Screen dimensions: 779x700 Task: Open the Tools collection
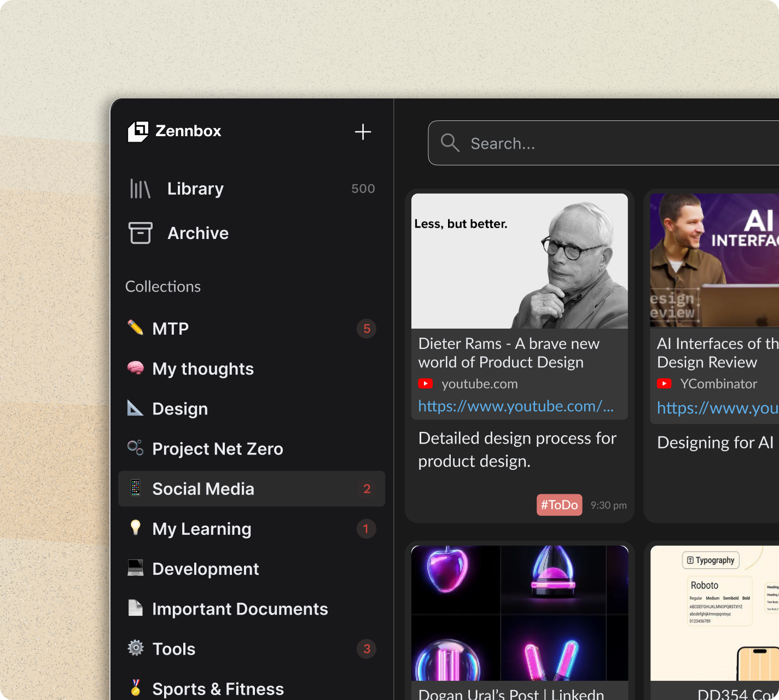coord(252,649)
